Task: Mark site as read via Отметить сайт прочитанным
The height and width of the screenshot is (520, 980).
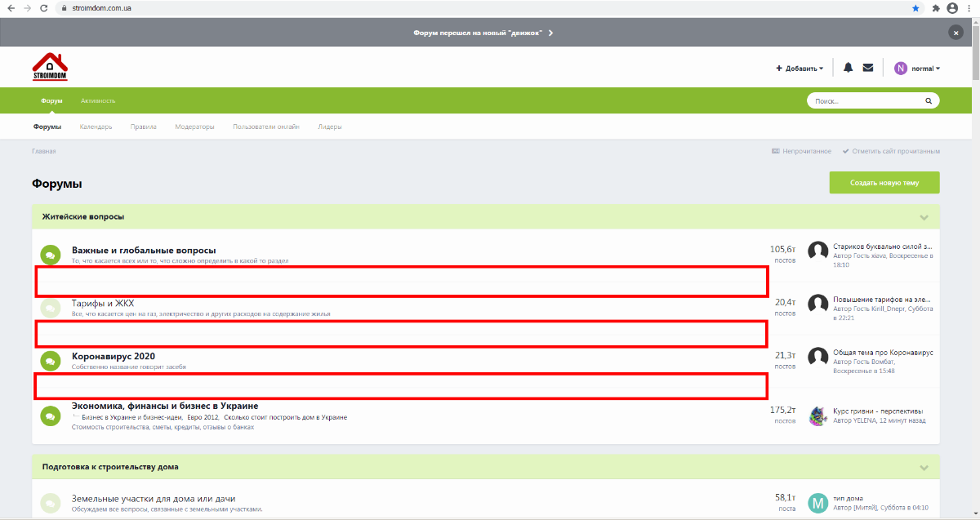Action: (891, 151)
